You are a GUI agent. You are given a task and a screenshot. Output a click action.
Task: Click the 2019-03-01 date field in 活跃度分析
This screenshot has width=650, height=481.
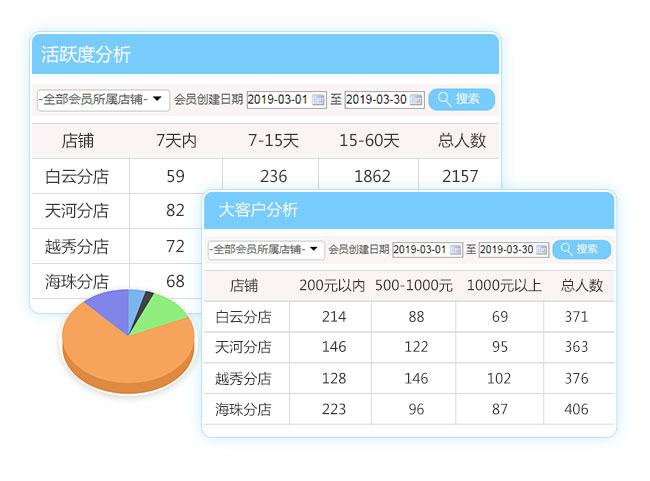[278, 100]
